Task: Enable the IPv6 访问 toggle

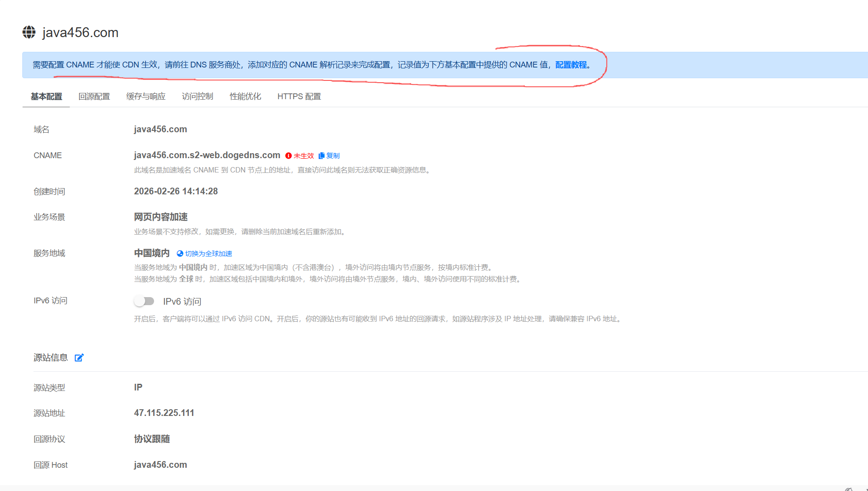Action: pos(144,301)
